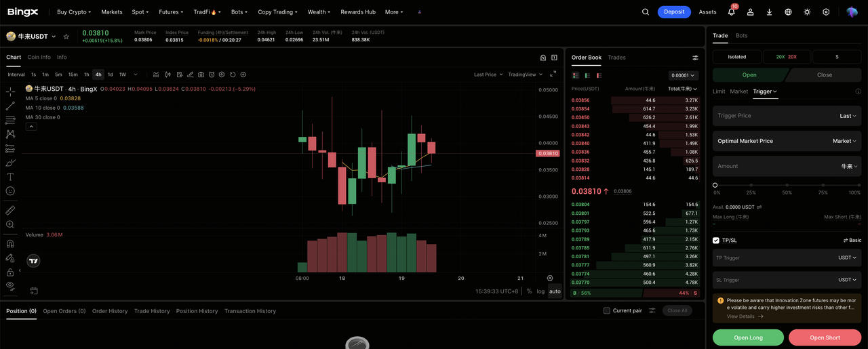Screen dimensions: 868x349
Task: Expand more intervals dropdown chevron
Action: tap(136, 75)
